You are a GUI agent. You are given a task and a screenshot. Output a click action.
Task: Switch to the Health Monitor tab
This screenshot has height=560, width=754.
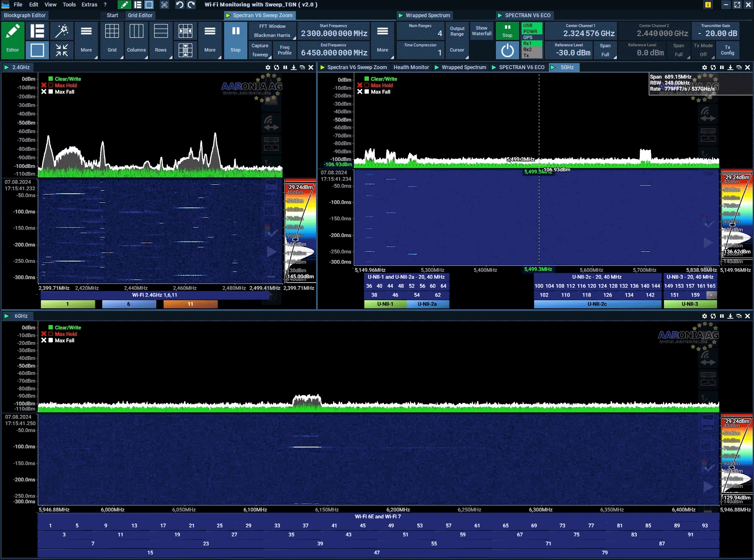tap(411, 67)
